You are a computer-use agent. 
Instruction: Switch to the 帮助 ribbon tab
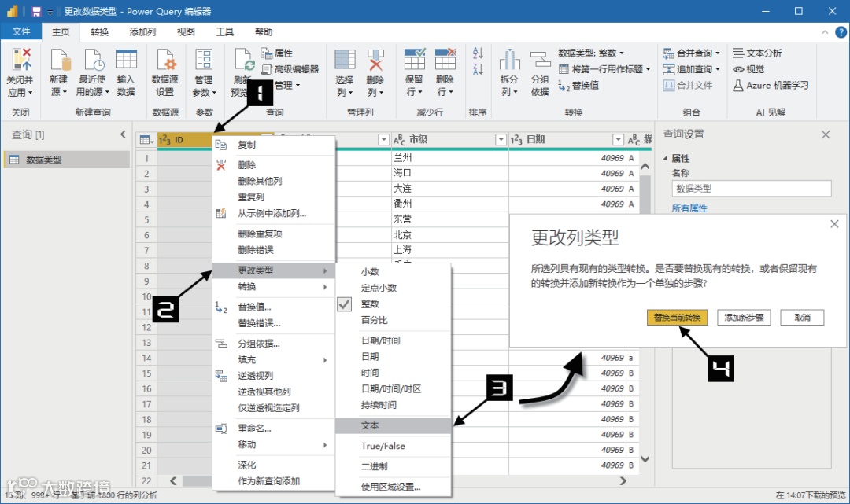pyautogui.click(x=264, y=32)
